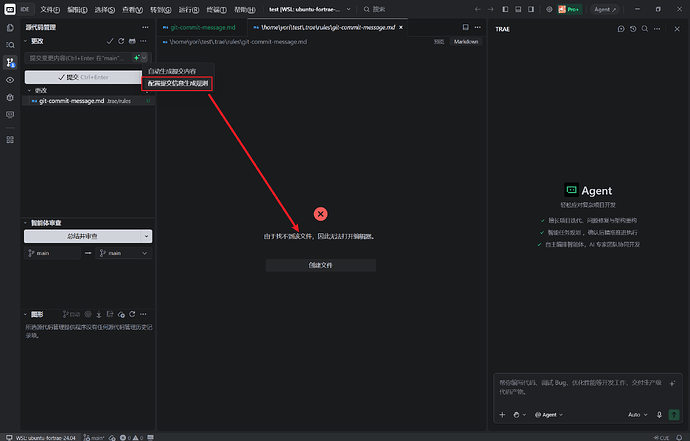Open the 文件(F) menu

(x=50, y=9)
